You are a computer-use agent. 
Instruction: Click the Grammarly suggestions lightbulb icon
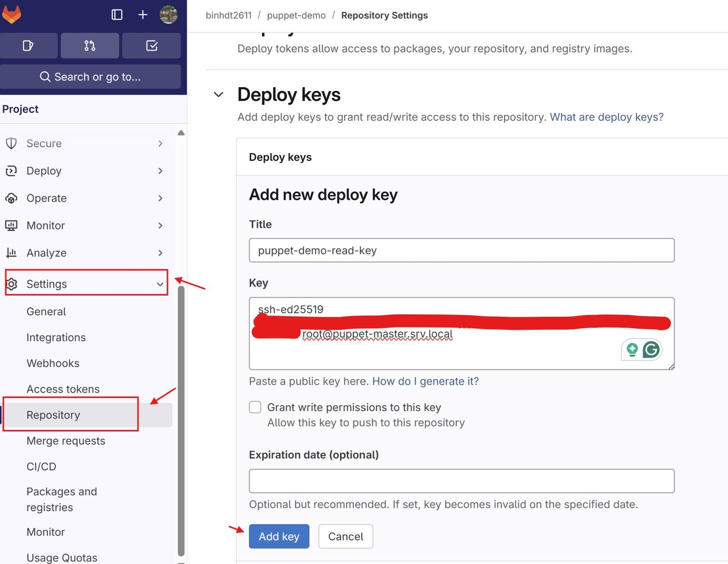pos(632,350)
